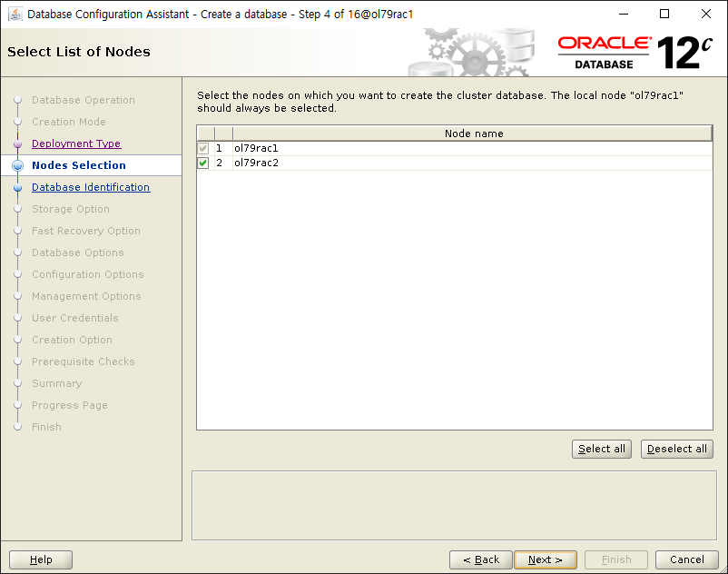Click row number 2 cell
Viewport: 728px width, 574px height.
pyautogui.click(x=223, y=163)
